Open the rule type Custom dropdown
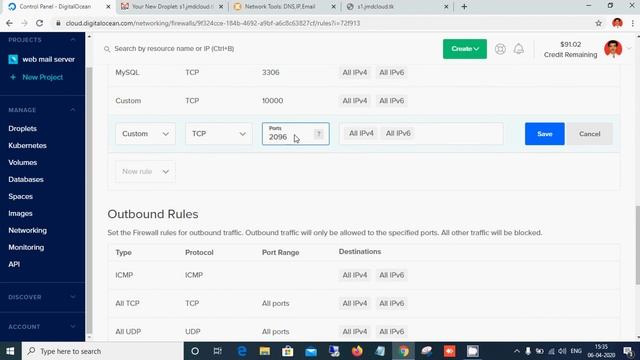The width and height of the screenshot is (640, 360). tap(145, 134)
